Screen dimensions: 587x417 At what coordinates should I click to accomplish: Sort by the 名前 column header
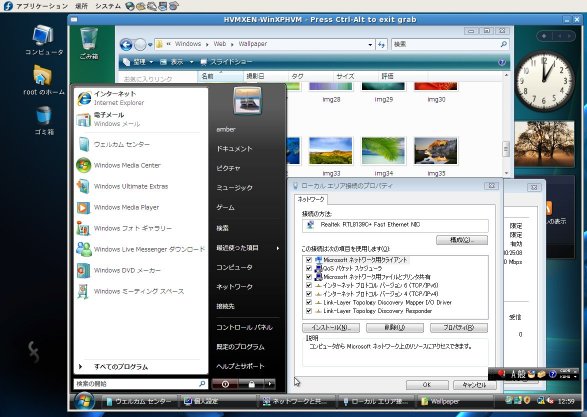pos(220,76)
